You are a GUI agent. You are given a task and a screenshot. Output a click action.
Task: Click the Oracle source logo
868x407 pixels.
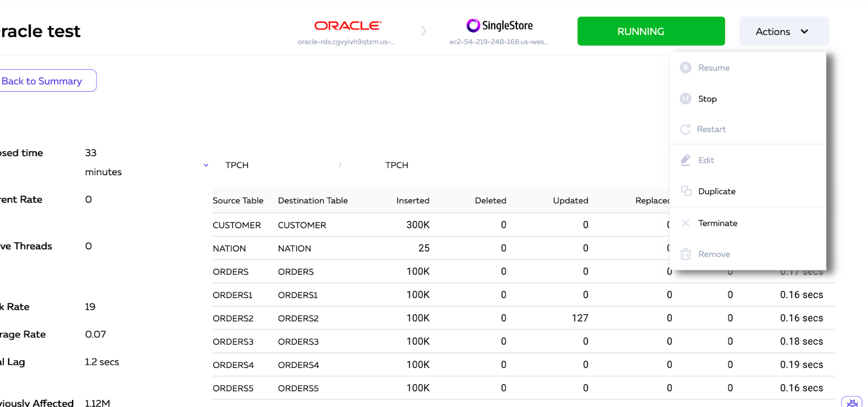click(348, 25)
